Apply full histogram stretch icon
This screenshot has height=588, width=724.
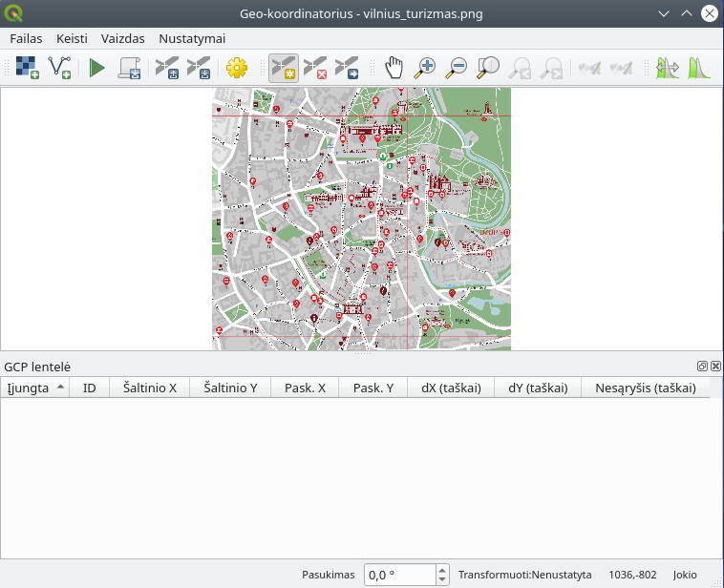pos(668,68)
